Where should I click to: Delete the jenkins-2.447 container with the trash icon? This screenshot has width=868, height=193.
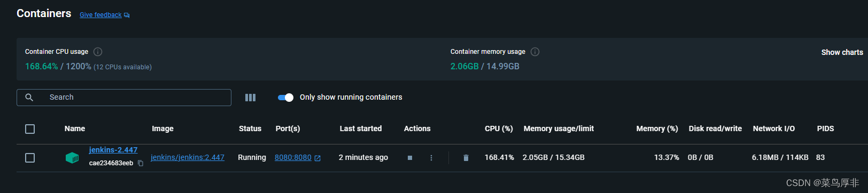pos(466,158)
